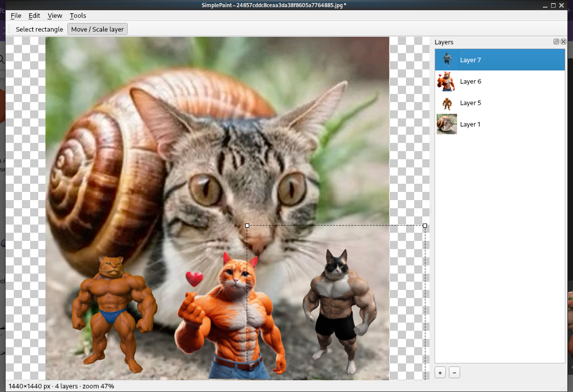The image size is (573, 392).
Task: Select Layer 5 in the layers list
Action: (x=499, y=103)
